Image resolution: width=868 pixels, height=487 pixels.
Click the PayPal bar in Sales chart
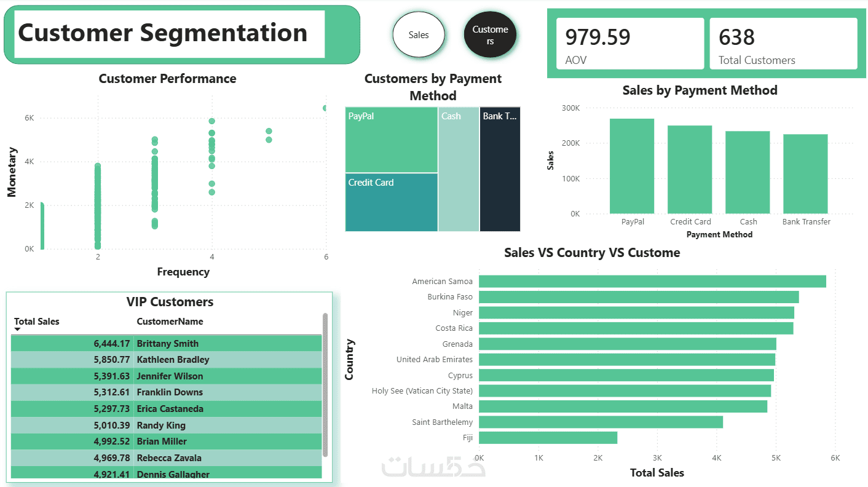point(632,166)
